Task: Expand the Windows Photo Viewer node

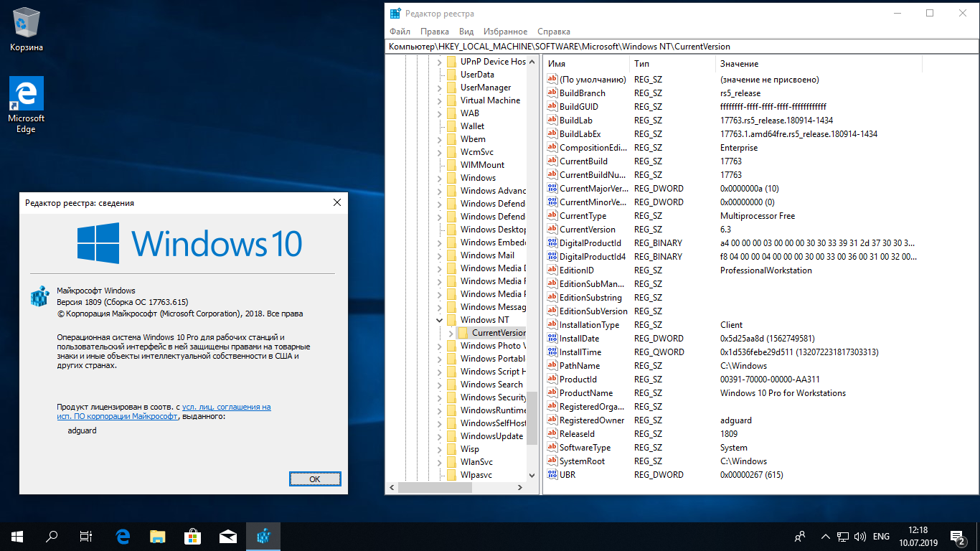Action: click(440, 346)
